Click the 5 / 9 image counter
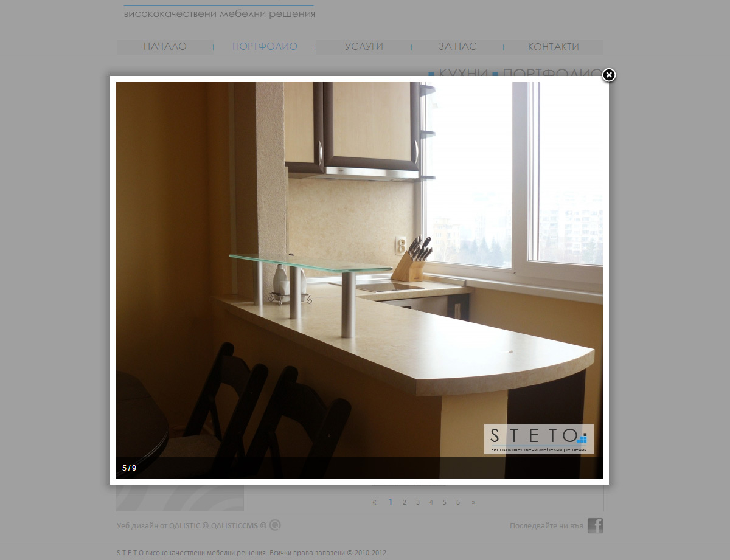The width and height of the screenshot is (730, 560). point(129,468)
